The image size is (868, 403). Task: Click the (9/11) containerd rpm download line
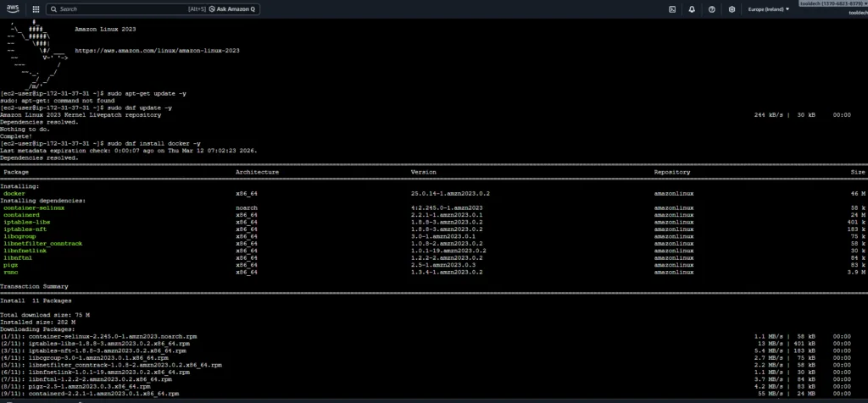[x=90, y=394]
